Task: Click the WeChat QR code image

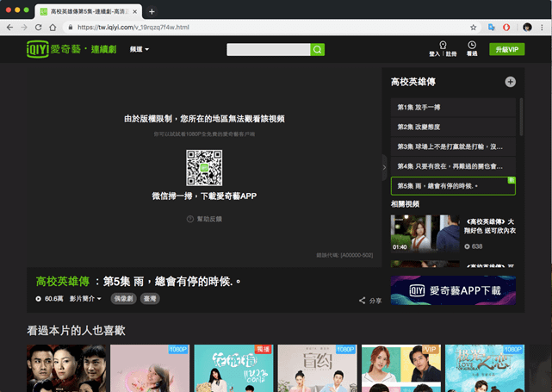Action: (x=204, y=168)
